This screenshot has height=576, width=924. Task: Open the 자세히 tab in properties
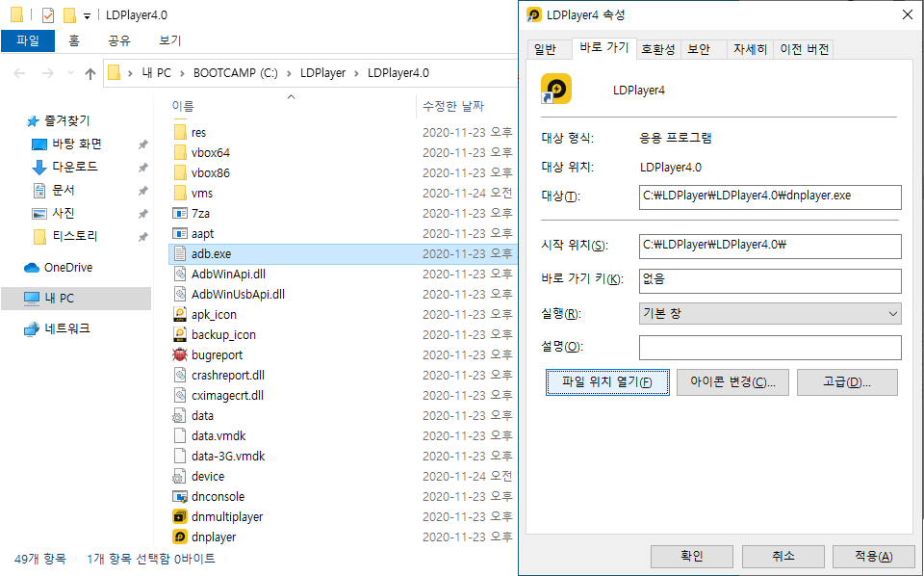750,49
